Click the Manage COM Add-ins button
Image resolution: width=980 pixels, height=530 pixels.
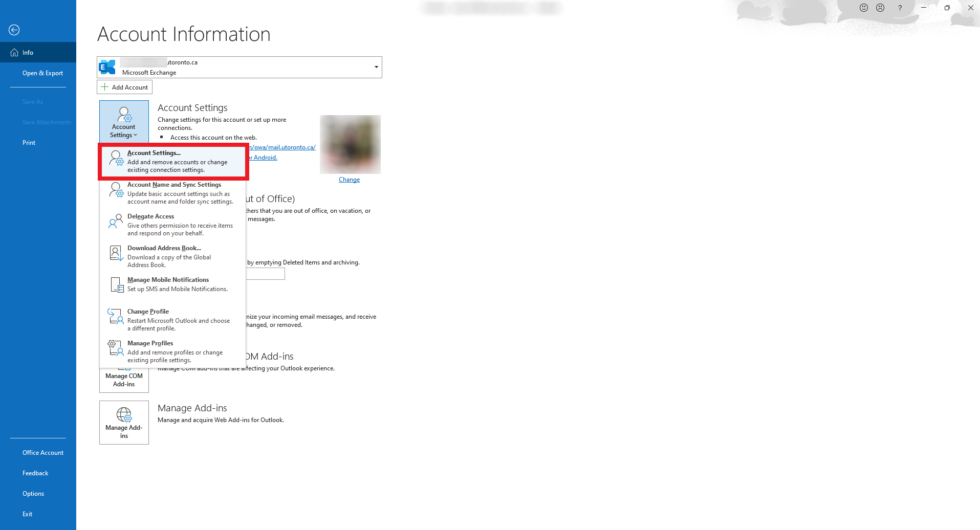(124, 380)
